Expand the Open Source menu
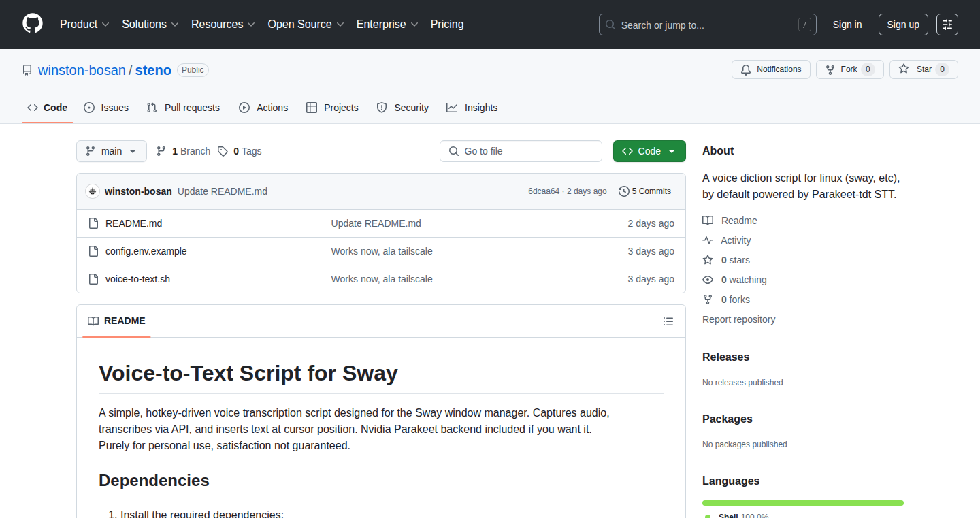Image resolution: width=980 pixels, height=518 pixels. pyautogui.click(x=306, y=24)
